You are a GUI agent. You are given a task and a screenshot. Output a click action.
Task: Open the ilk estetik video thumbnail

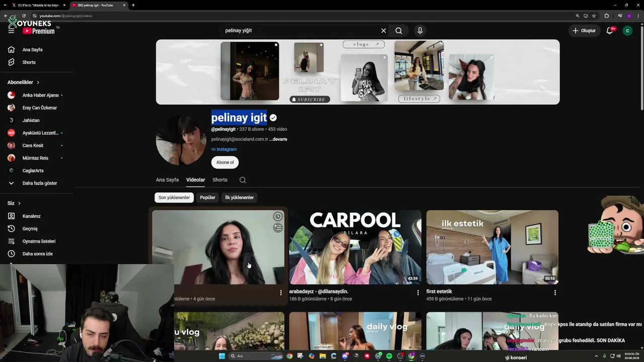click(x=492, y=247)
